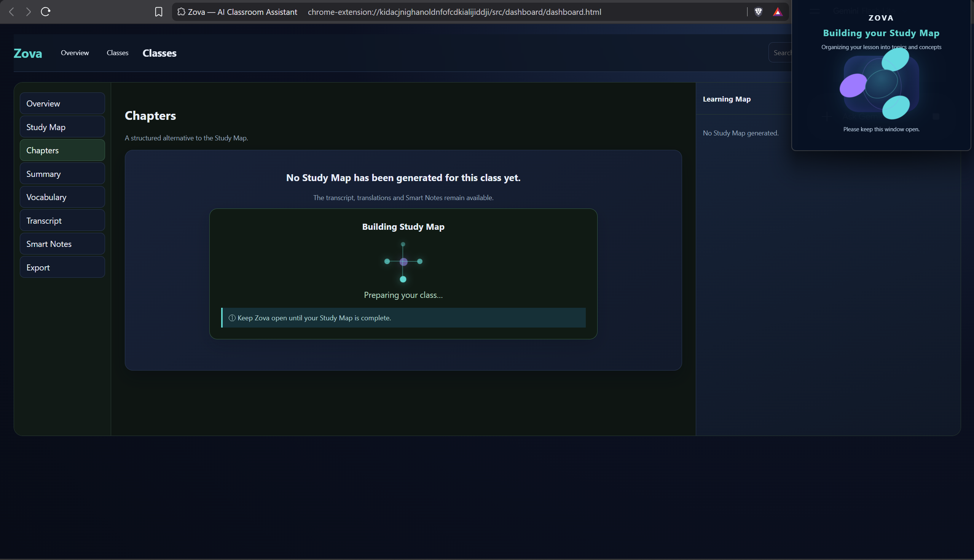Select the Chapters sidebar section
The image size is (974, 560).
62,150
